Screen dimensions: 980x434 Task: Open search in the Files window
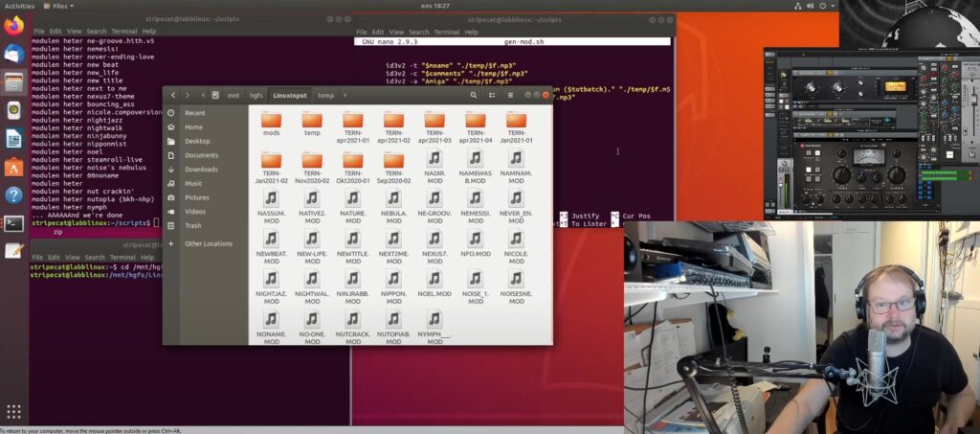point(473,95)
